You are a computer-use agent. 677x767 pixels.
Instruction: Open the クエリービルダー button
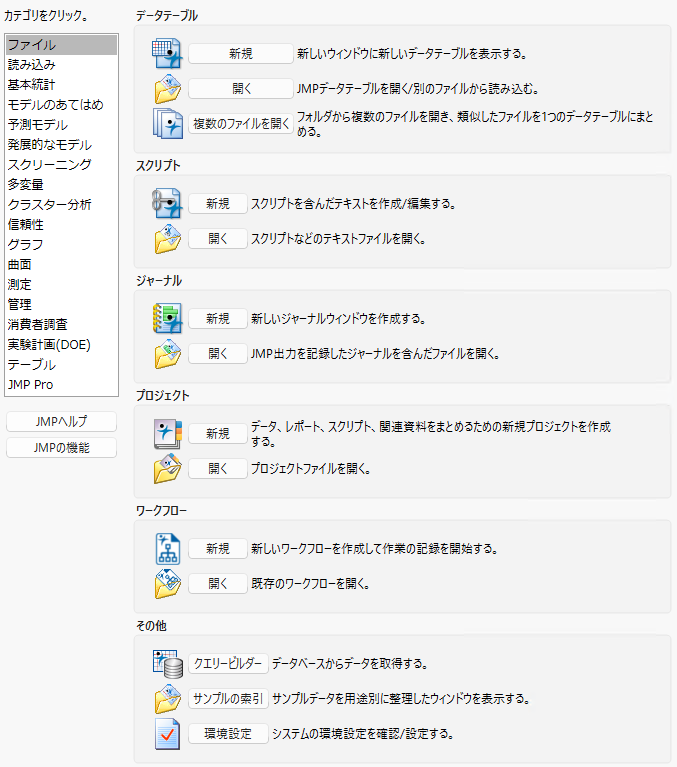(x=228, y=664)
